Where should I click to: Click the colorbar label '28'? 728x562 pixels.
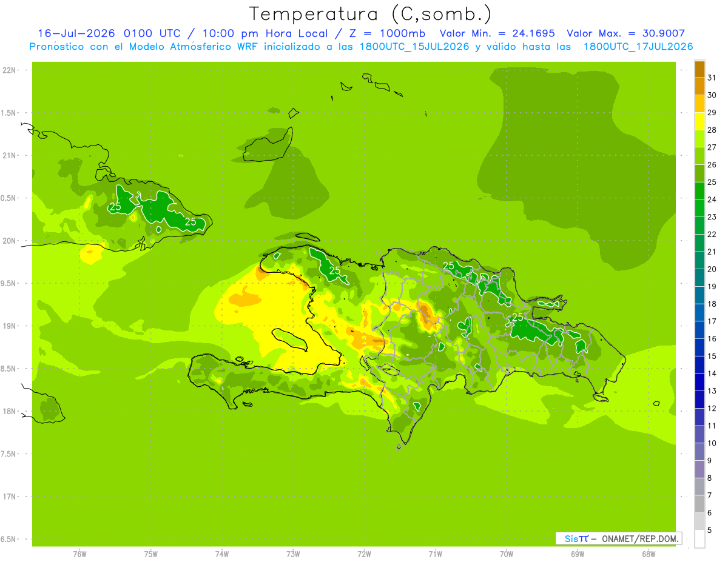(x=712, y=130)
